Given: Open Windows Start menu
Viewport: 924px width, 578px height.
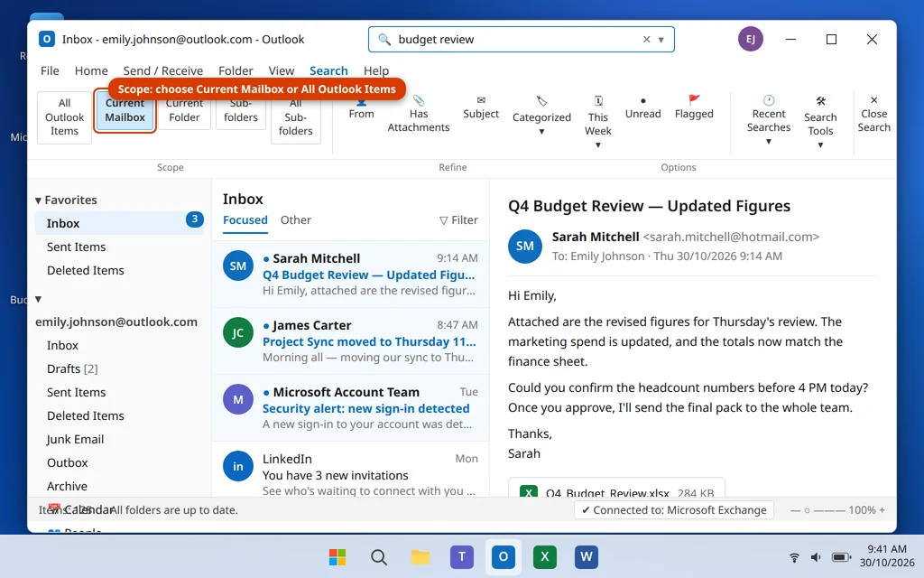Looking at the screenshot, I should click(337, 556).
